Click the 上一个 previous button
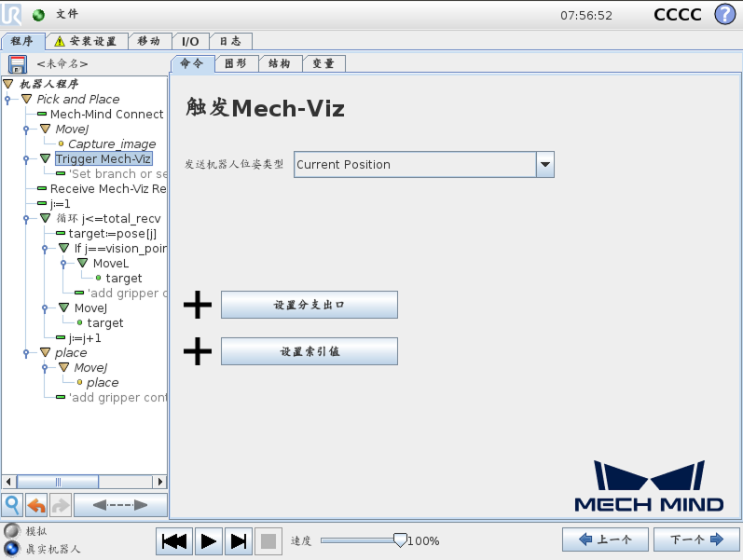The image size is (743, 560). (605, 540)
